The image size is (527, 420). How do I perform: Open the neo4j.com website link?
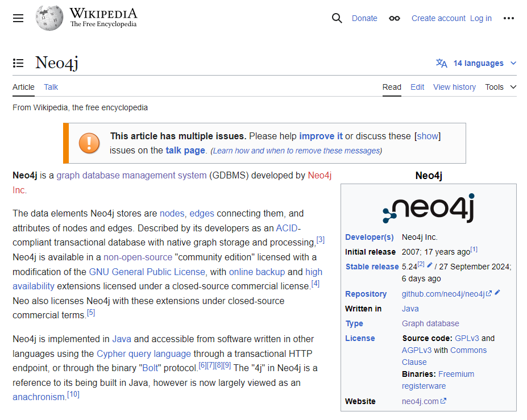(420, 401)
